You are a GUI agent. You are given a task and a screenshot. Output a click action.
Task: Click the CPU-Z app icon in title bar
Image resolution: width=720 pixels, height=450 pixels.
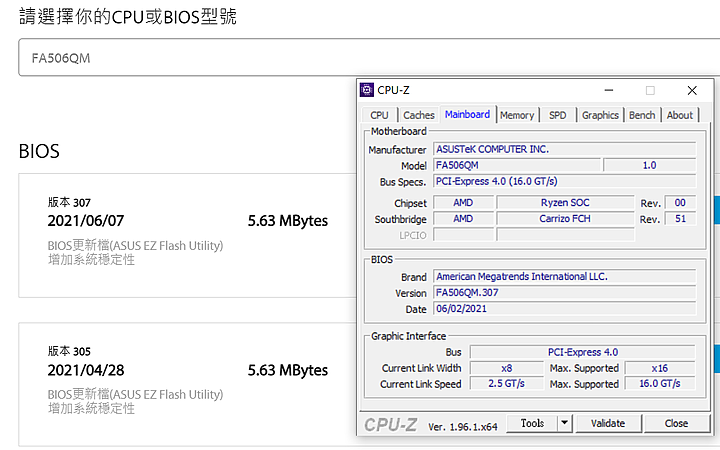[x=366, y=90]
